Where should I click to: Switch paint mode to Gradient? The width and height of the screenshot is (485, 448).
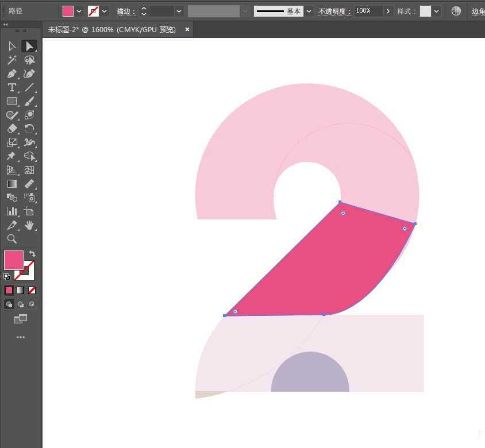20,291
